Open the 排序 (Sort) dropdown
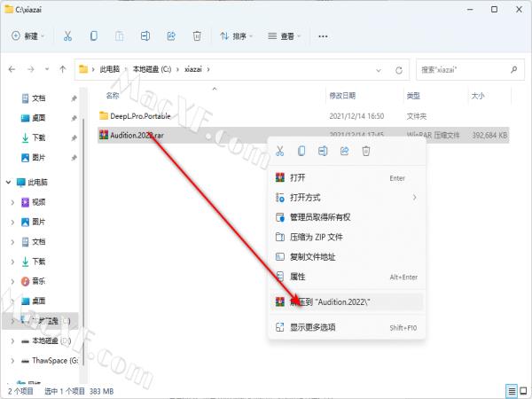This screenshot has height=399, width=532. (237, 36)
